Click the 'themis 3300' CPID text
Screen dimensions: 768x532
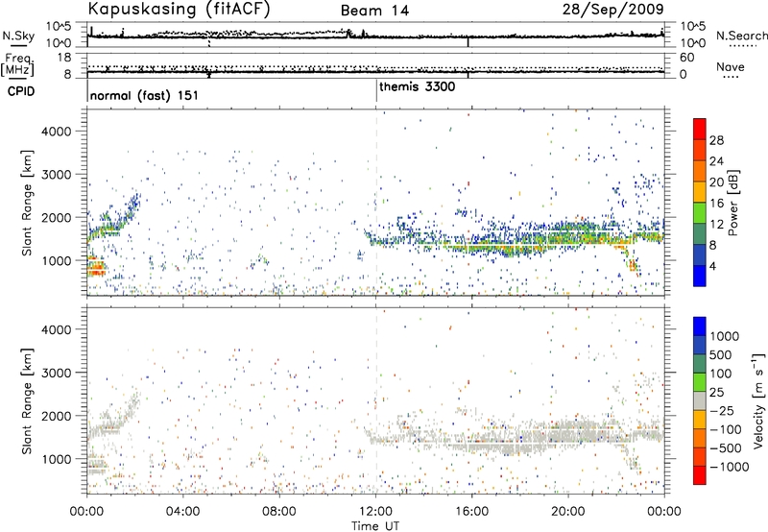coord(418,86)
